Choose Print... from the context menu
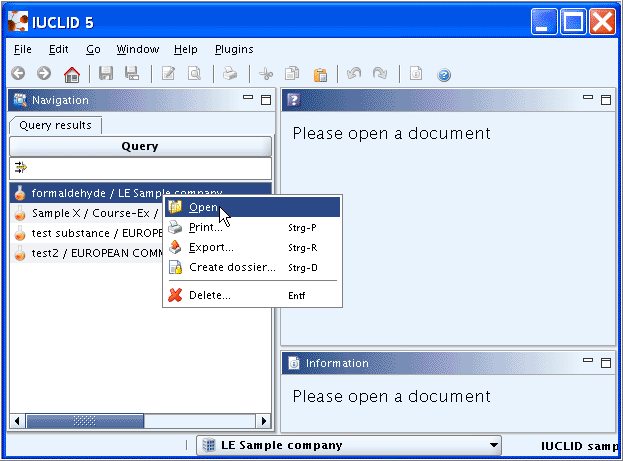The height and width of the screenshot is (461, 623). point(252,227)
